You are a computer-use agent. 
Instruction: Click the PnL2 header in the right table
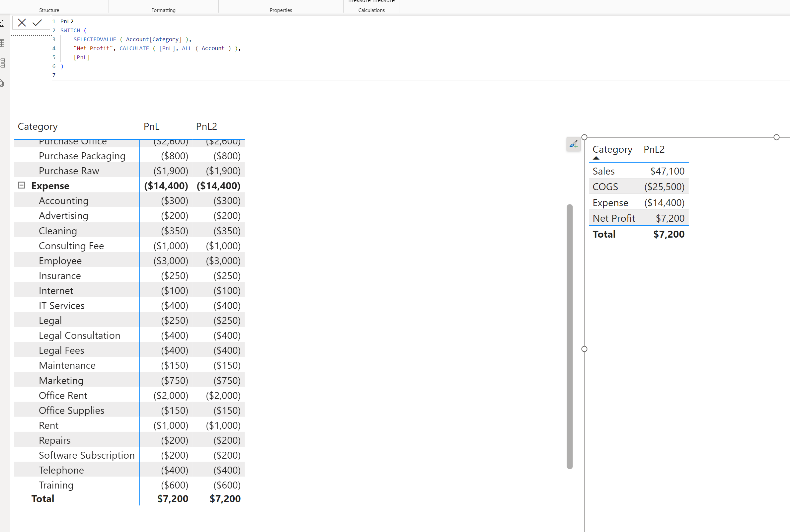pyautogui.click(x=654, y=149)
